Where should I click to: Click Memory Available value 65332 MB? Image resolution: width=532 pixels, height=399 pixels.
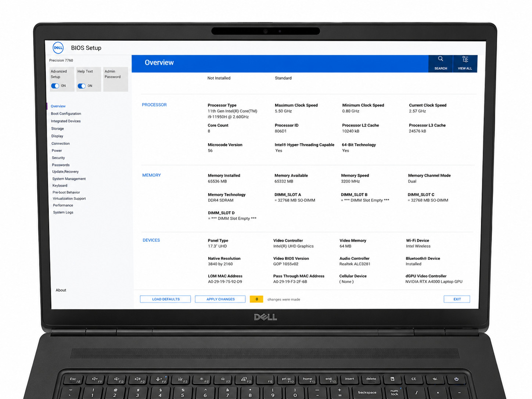click(x=284, y=181)
